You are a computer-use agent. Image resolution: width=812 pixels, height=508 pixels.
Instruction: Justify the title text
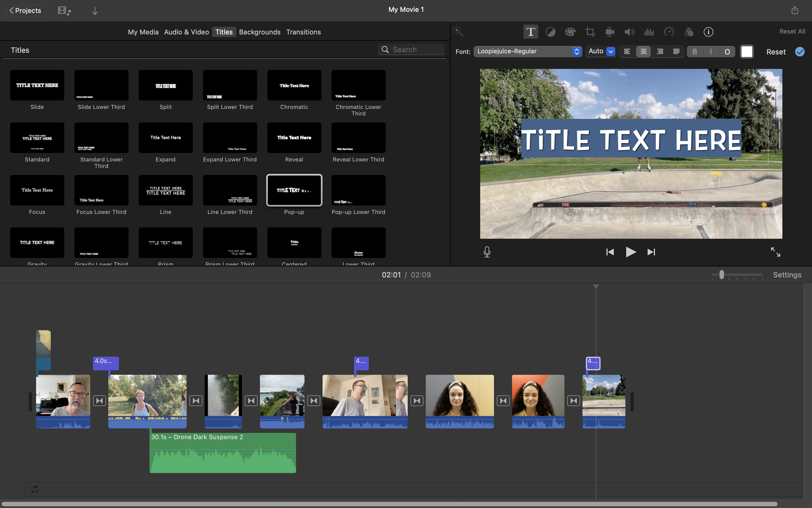(676, 51)
